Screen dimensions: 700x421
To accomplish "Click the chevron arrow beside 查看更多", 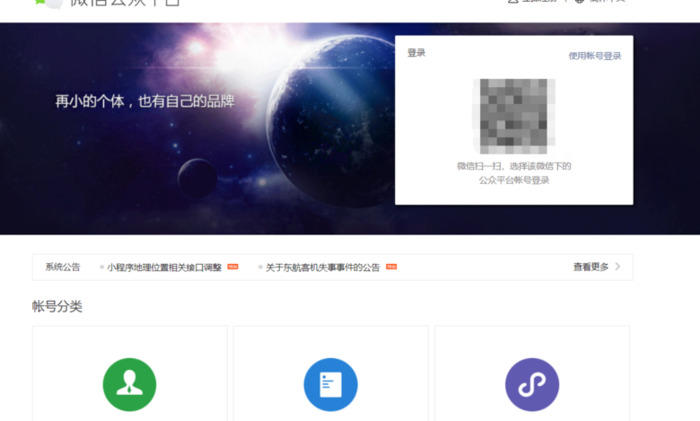I will 618,267.
